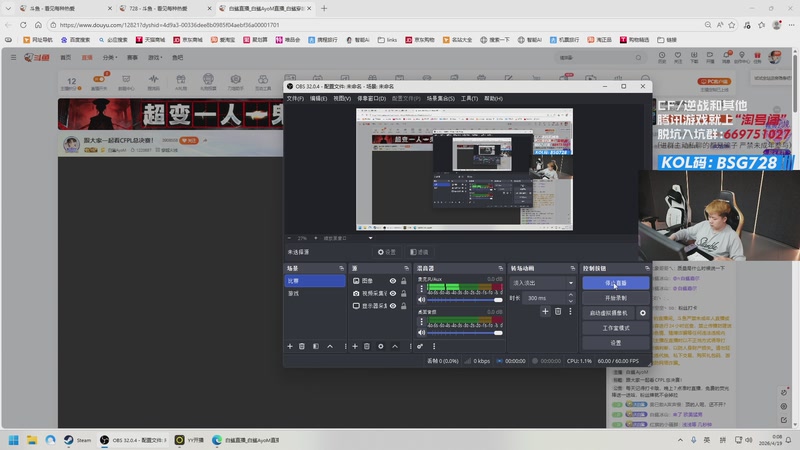
Task: Undock the Scene Transitions panel with its float icon
Action: [572, 268]
